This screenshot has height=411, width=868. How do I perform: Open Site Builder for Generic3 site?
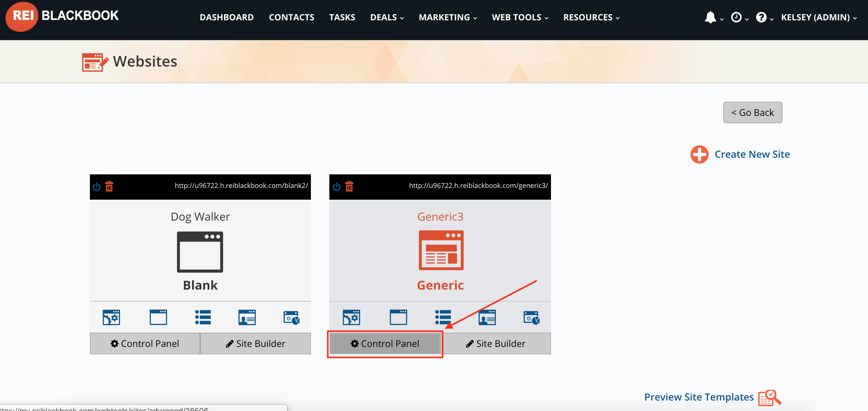[496, 343]
